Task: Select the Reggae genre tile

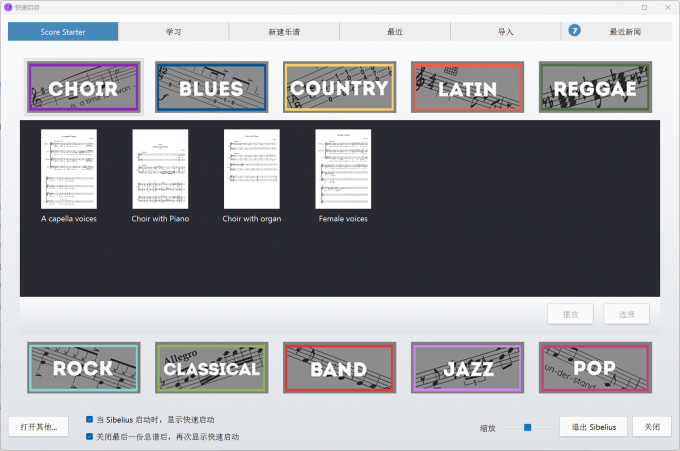Action: pos(595,87)
